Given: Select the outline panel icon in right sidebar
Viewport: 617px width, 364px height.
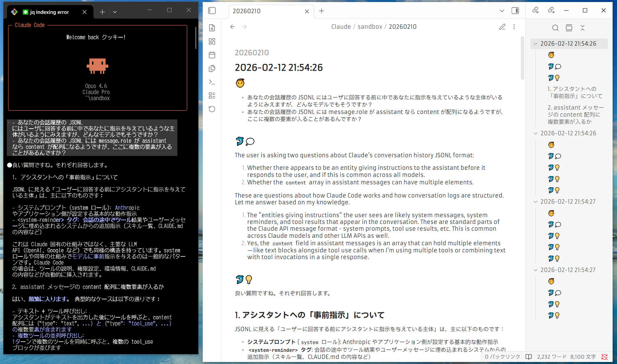Looking at the screenshot, I should pyautogui.click(x=569, y=28).
